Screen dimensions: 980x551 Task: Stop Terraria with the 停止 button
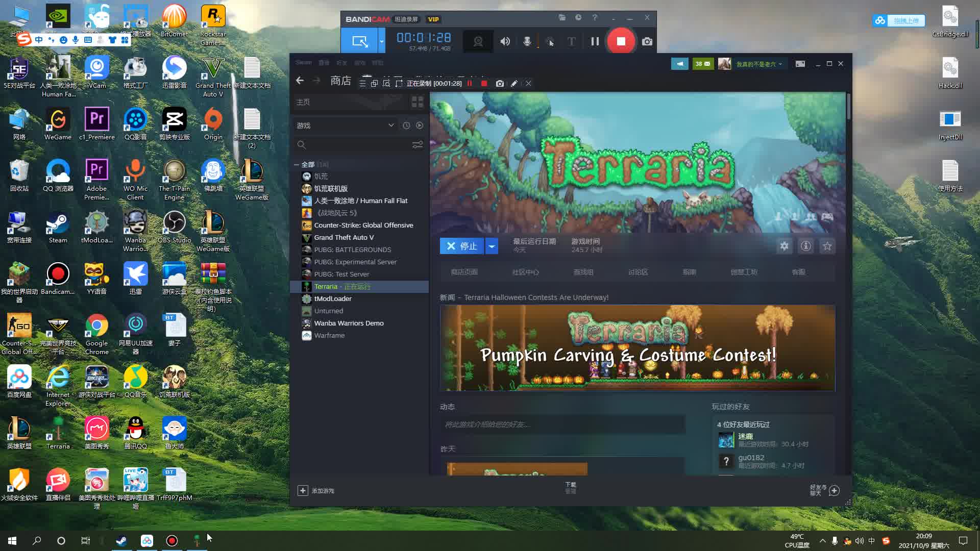pos(462,246)
